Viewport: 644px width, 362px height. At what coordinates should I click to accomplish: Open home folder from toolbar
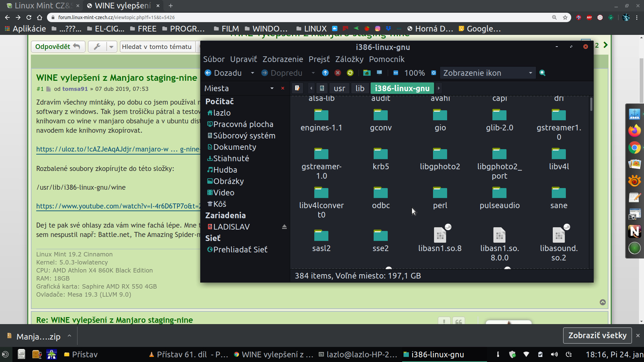[x=367, y=73]
